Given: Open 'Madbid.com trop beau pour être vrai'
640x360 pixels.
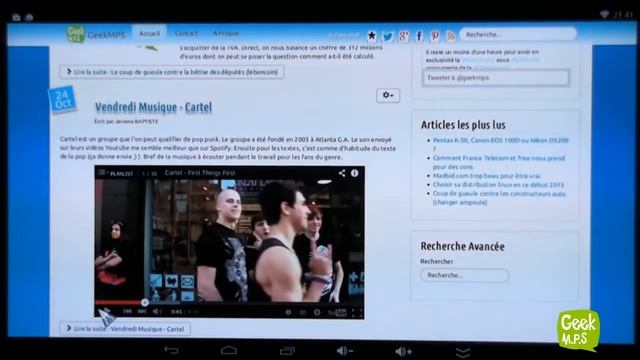Looking at the screenshot, I should click(x=487, y=176).
